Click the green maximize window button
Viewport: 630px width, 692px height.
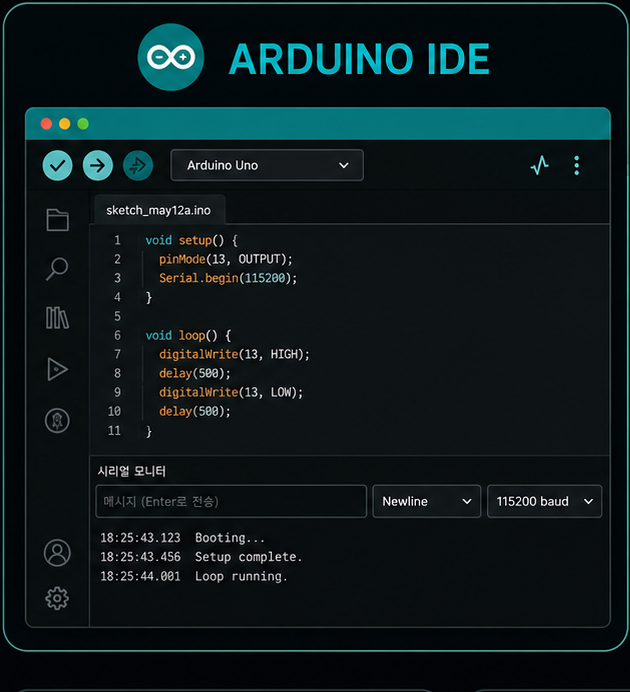point(83,124)
